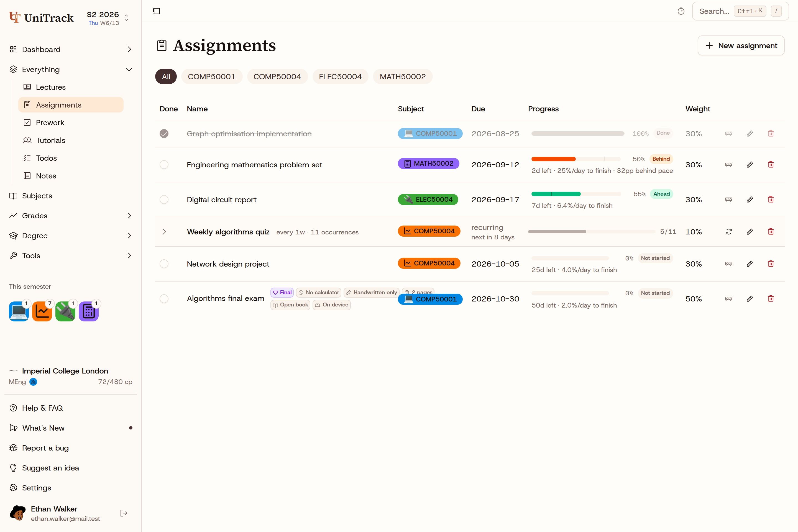Focus the Search field
Viewport: 798px width, 532px height.
point(741,11)
